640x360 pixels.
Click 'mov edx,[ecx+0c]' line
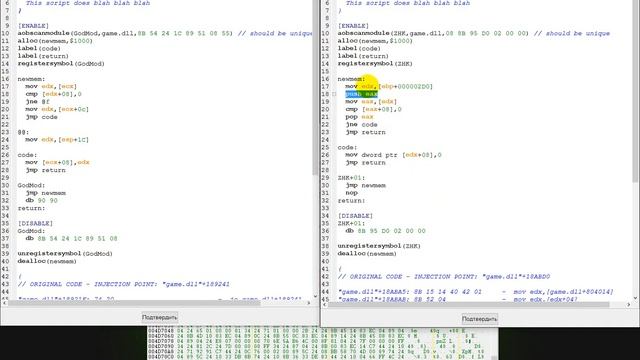pos(57,109)
